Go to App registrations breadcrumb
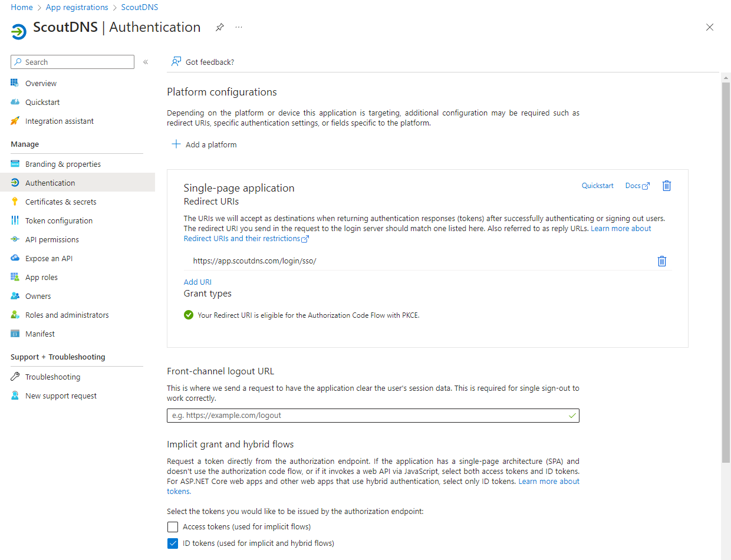The image size is (731, 560). point(77,7)
